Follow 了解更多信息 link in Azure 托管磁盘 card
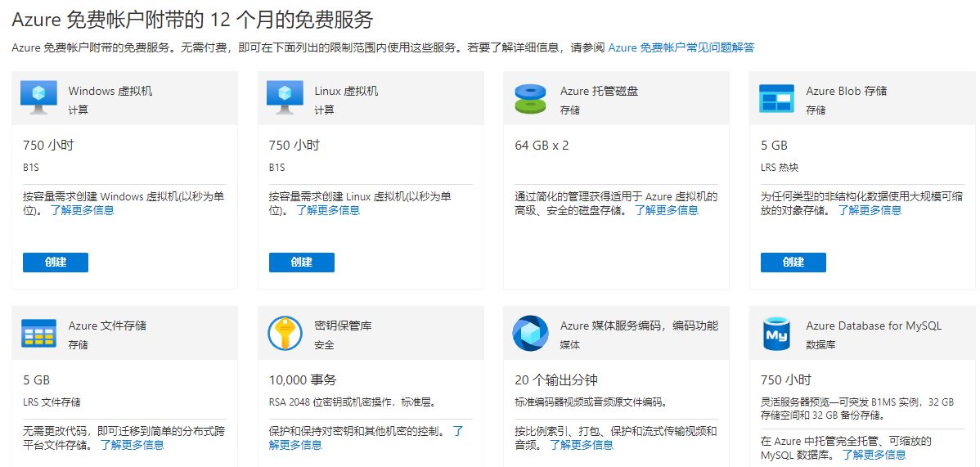The image size is (980, 467). pos(667,210)
